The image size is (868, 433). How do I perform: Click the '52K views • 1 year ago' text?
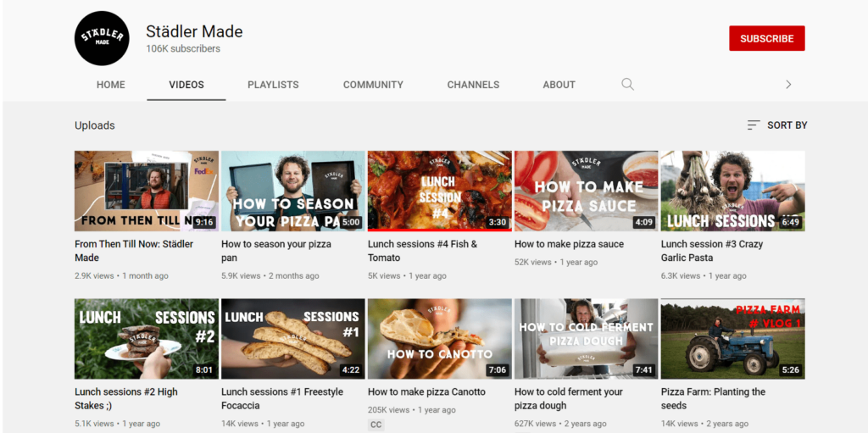coord(556,263)
